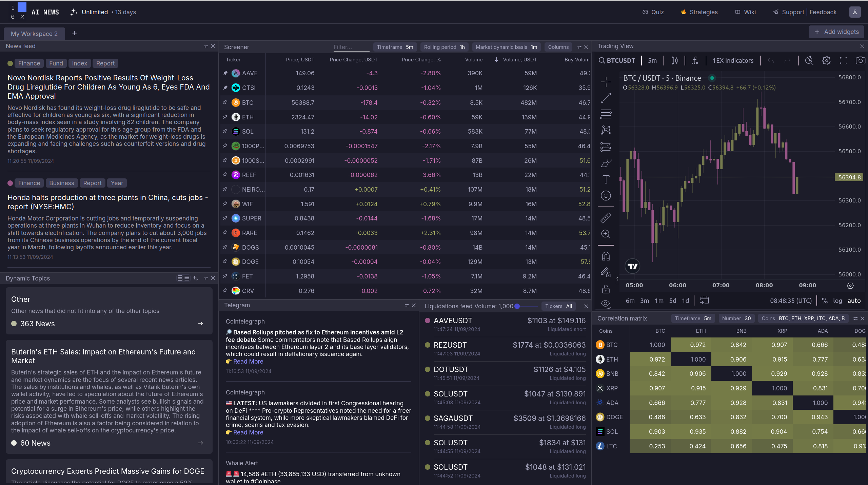
Task: Select the trend line drawing tool
Action: 606,98
